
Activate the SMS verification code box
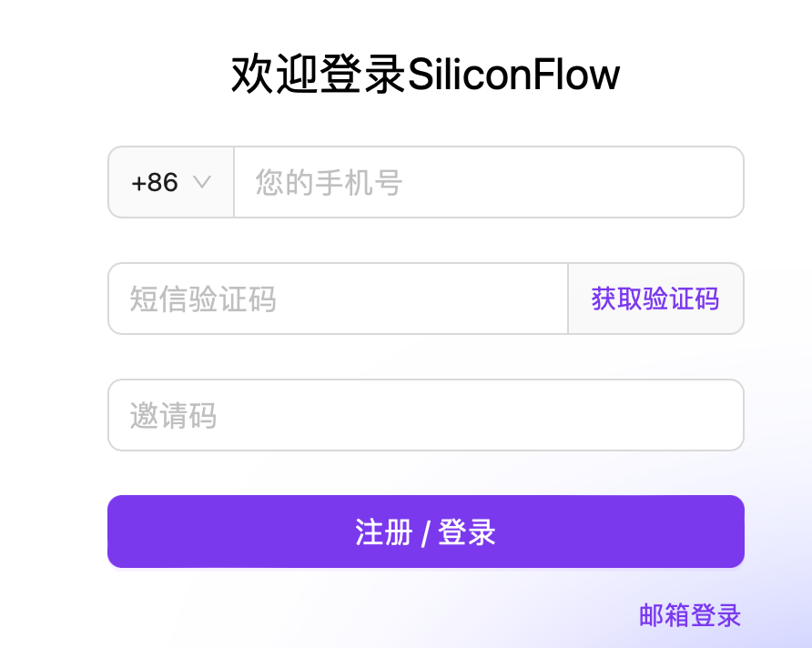[337, 299]
